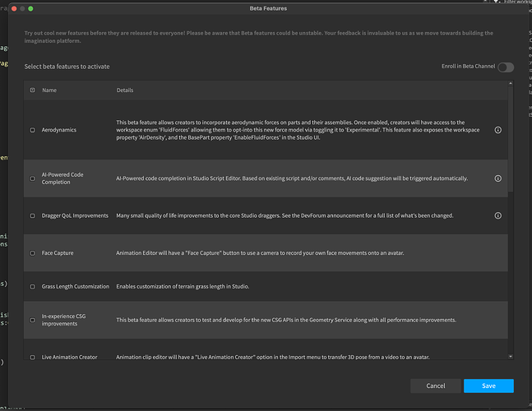Screen dimensions: 532x411
Task: Open info for Aerodynamics beta feature
Action: 498,130
